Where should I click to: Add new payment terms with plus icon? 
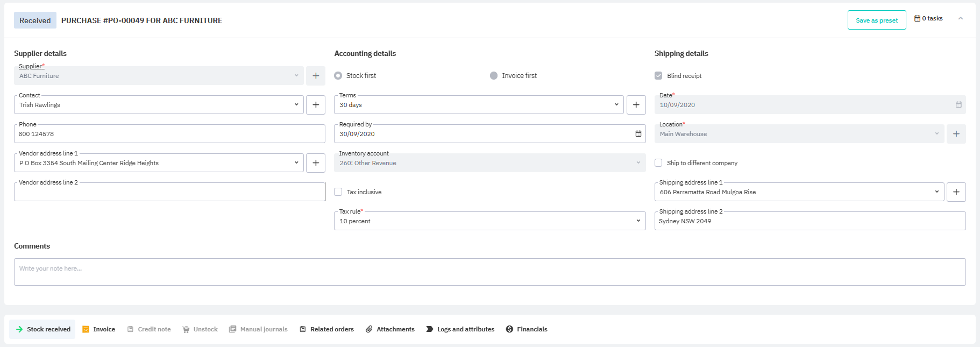636,105
